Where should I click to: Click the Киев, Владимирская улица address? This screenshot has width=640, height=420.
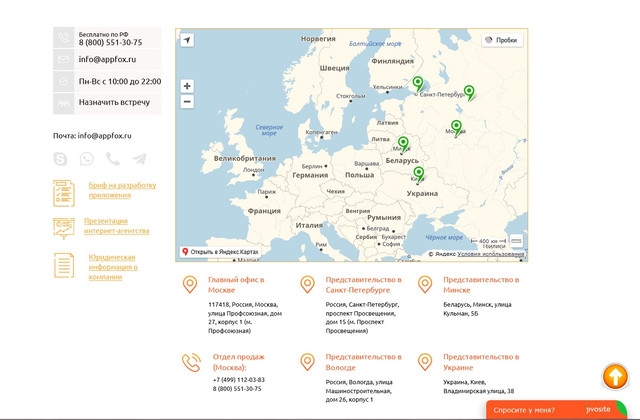478,387
